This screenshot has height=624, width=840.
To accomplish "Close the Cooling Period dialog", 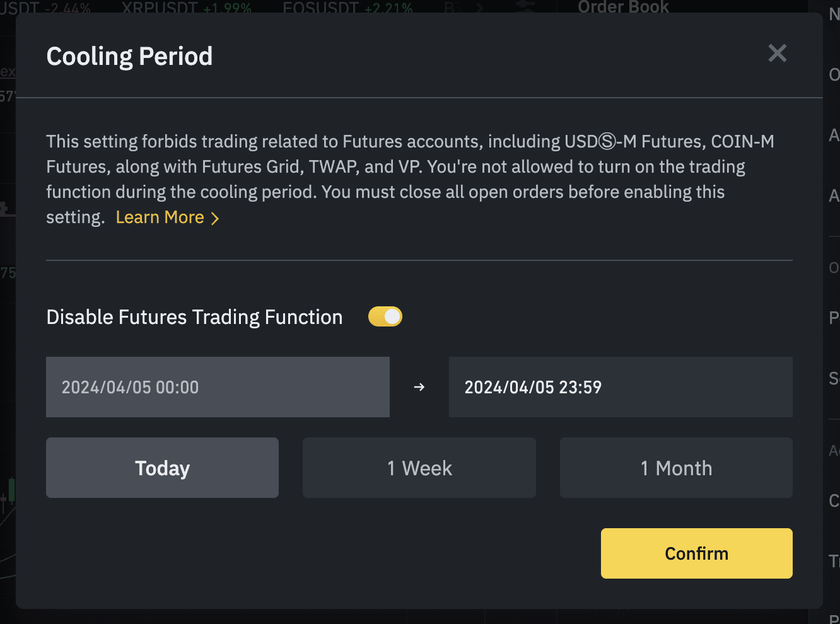I will (x=777, y=54).
